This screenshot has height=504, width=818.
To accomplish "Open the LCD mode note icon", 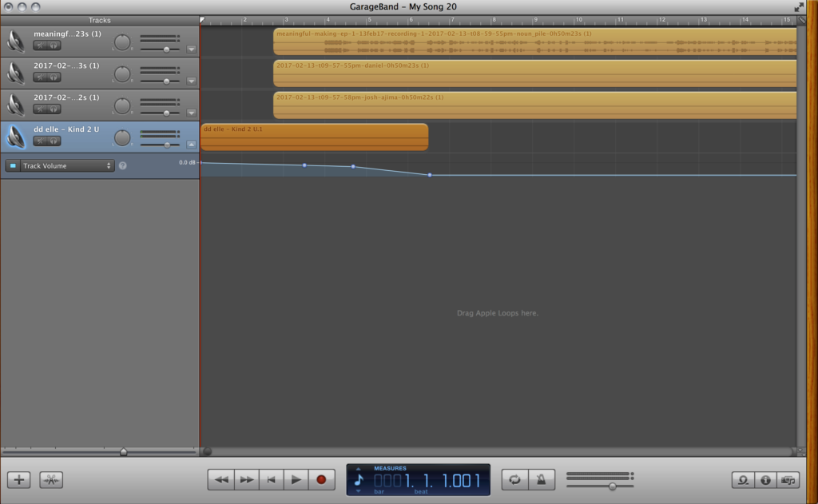I will coord(359,480).
